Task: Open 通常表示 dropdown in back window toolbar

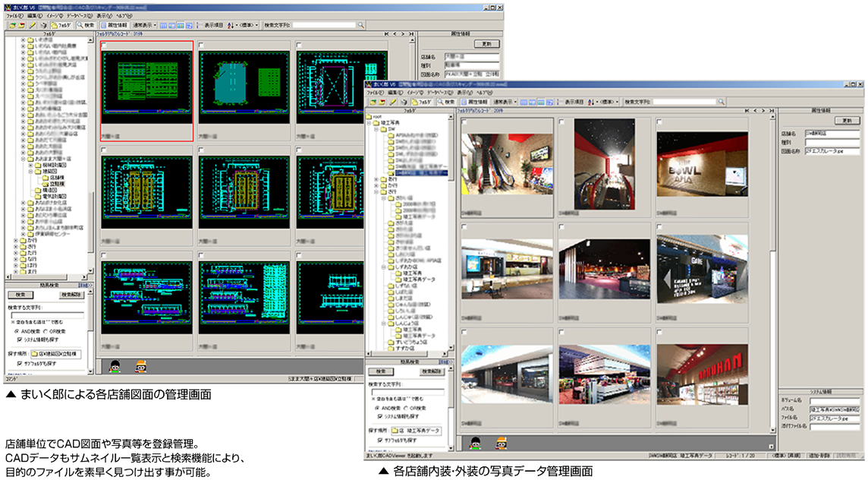Action: (144, 25)
